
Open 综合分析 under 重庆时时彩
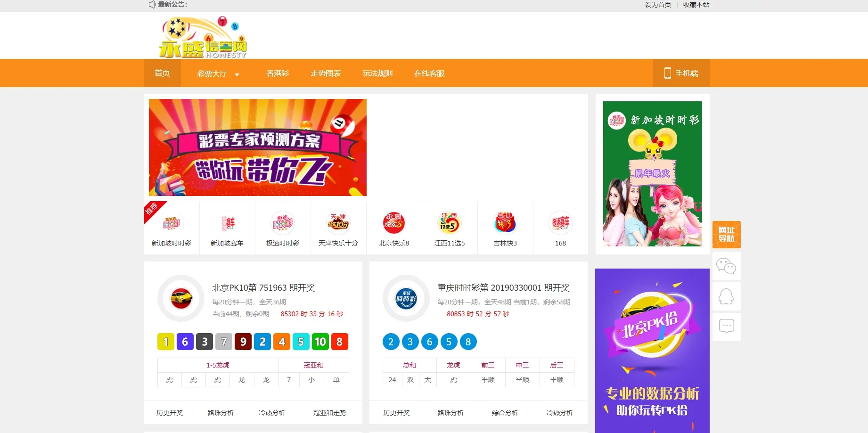505,413
